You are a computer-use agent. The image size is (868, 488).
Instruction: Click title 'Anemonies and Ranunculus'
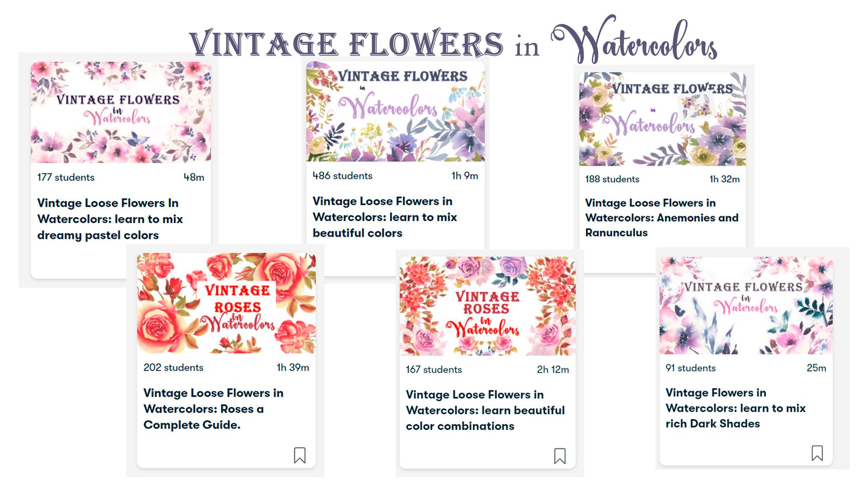point(661,218)
